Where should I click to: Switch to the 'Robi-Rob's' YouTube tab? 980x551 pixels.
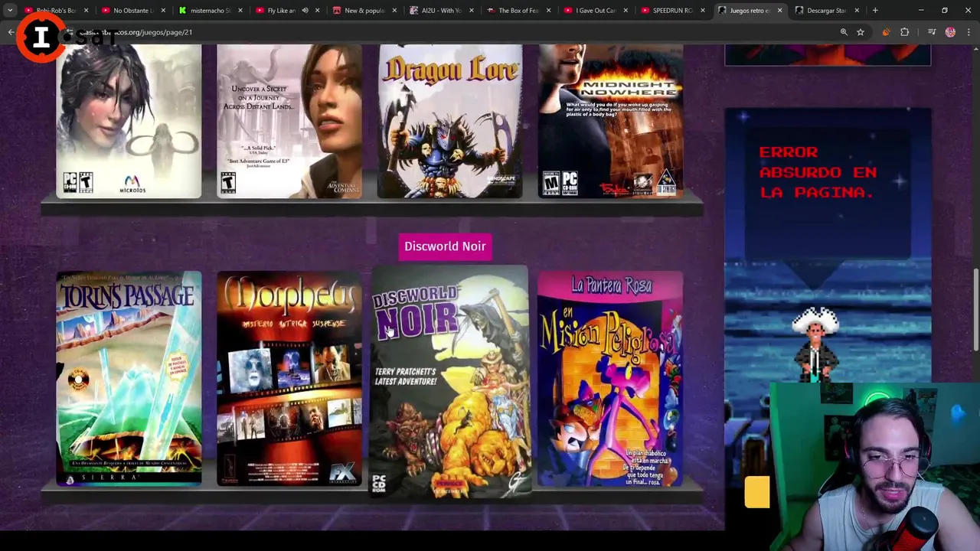point(55,11)
